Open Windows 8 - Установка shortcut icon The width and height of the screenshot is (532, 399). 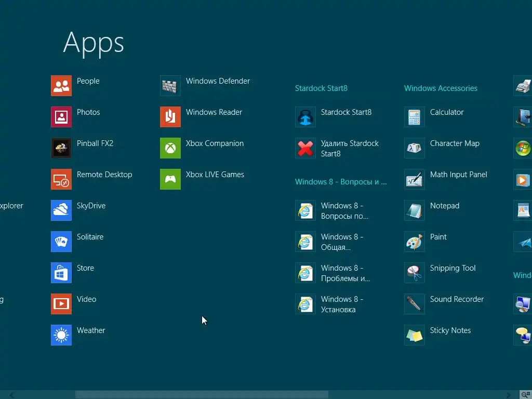click(x=305, y=304)
